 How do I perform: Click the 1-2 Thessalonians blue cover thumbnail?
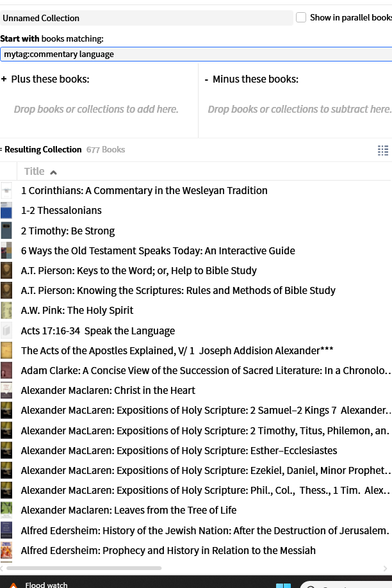click(6, 210)
